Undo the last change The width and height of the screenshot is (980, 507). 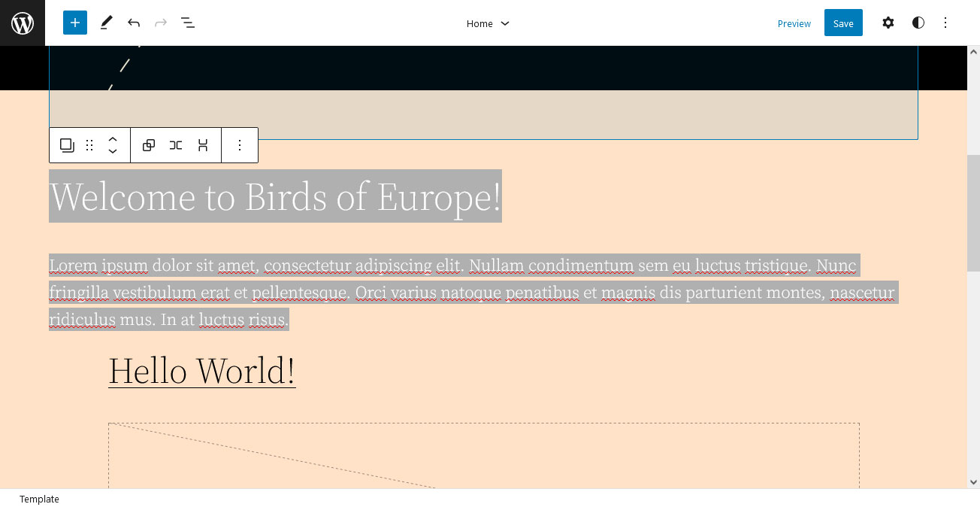pyautogui.click(x=133, y=23)
